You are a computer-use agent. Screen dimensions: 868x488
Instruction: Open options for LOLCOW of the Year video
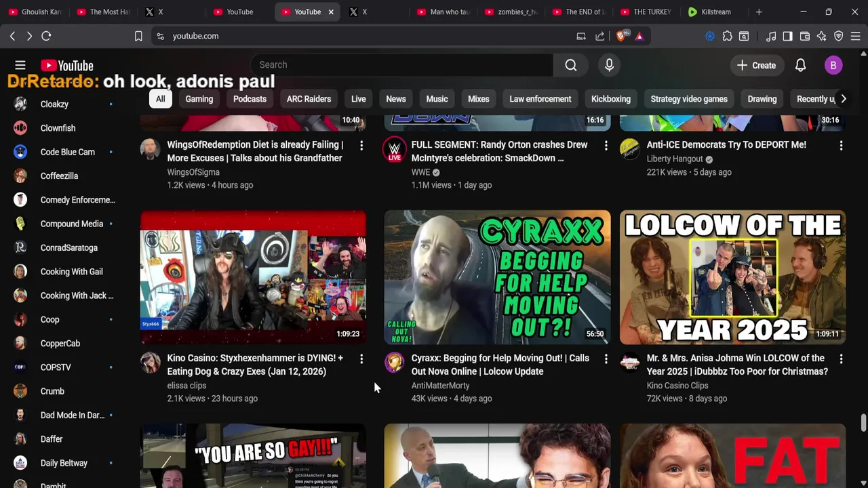[841, 359]
